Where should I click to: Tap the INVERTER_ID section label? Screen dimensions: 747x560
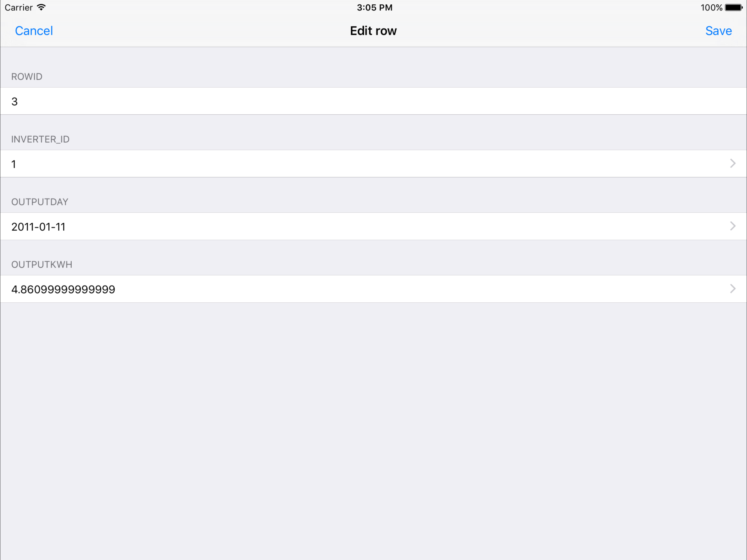(x=40, y=139)
